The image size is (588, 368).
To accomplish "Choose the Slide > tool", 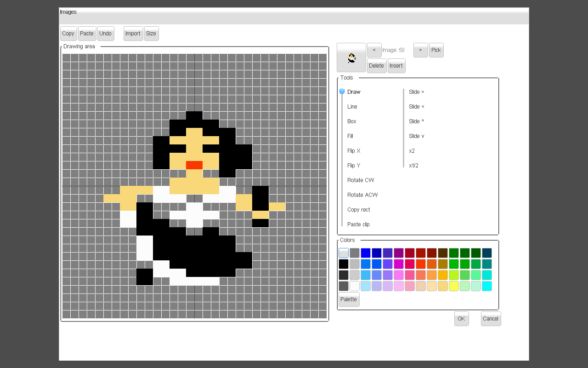I will point(416,92).
